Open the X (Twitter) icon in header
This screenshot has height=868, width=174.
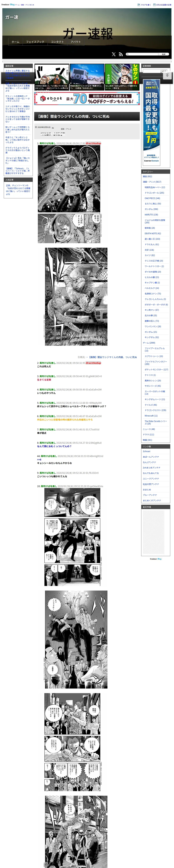(x=114, y=54)
